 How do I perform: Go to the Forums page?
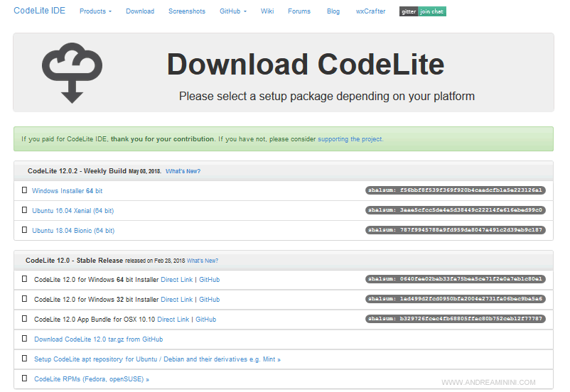(299, 11)
